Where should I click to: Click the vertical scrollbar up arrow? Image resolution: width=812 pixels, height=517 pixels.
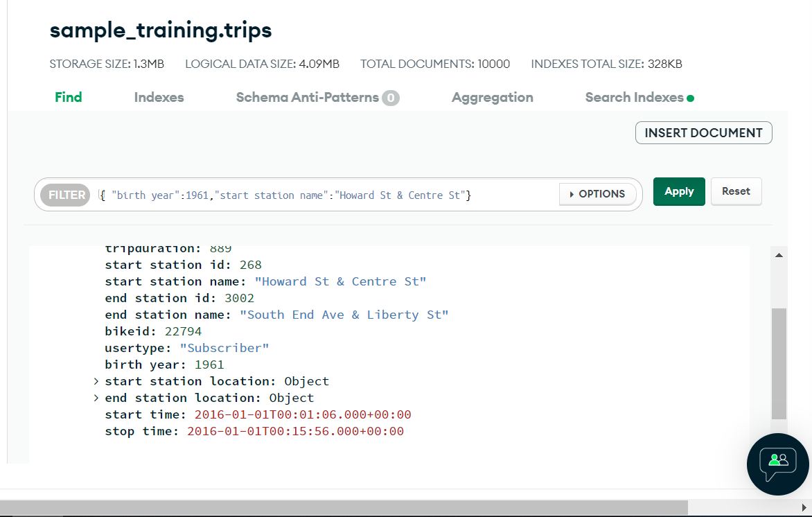(x=779, y=256)
